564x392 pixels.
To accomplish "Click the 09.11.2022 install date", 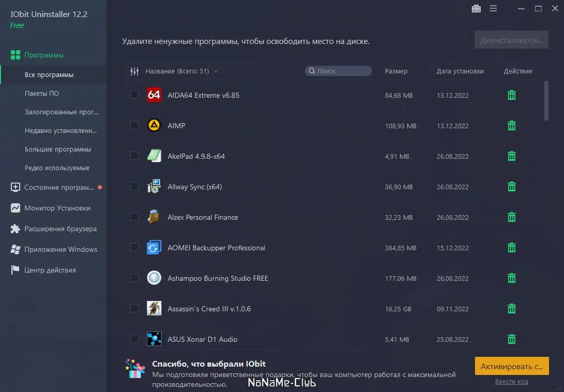I will (x=453, y=309).
